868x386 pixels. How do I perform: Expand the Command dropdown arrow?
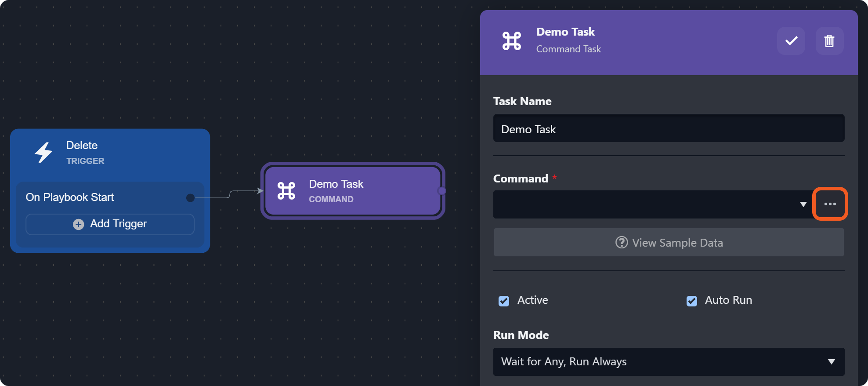click(x=803, y=204)
